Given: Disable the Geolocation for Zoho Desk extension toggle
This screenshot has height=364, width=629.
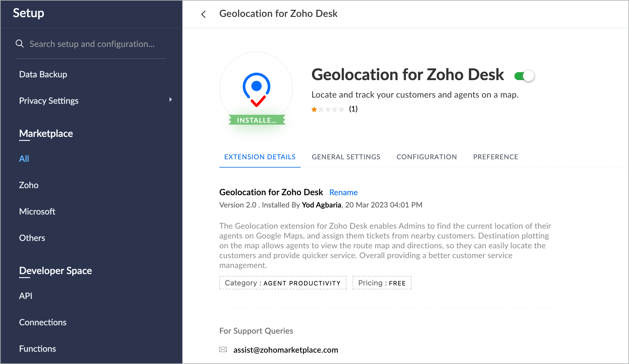Looking at the screenshot, I should click(x=525, y=76).
